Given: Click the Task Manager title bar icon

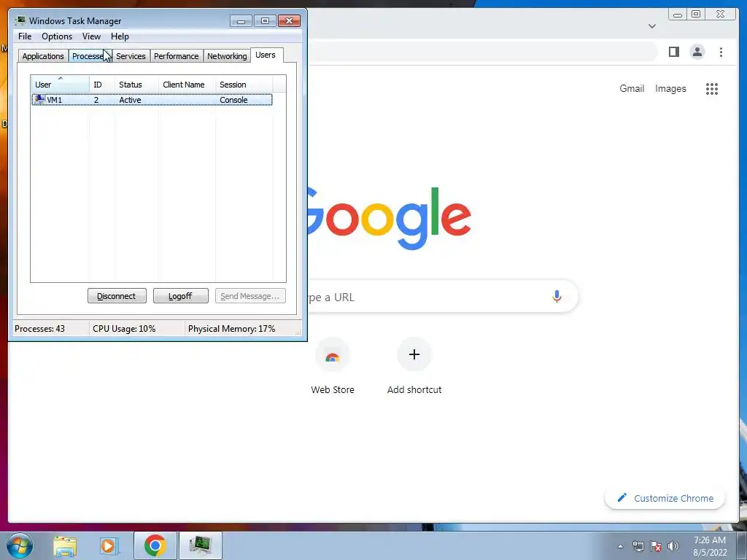Looking at the screenshot, I should (x=20, y=20).
